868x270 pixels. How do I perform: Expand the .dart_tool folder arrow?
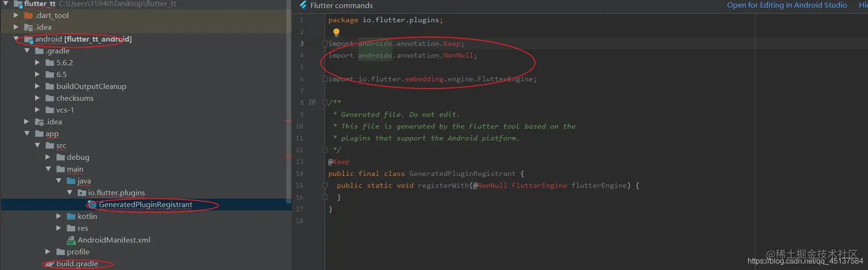[x=16, y=15]
